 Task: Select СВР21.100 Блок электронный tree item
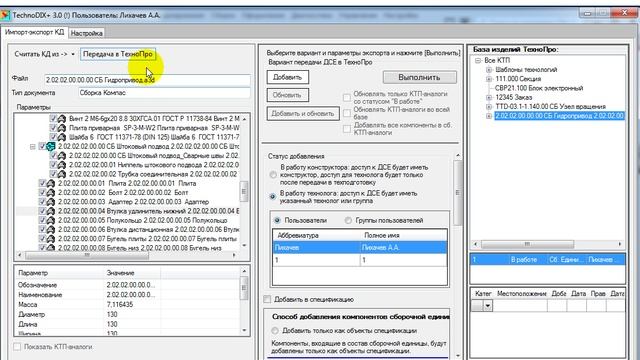[539, 88]
